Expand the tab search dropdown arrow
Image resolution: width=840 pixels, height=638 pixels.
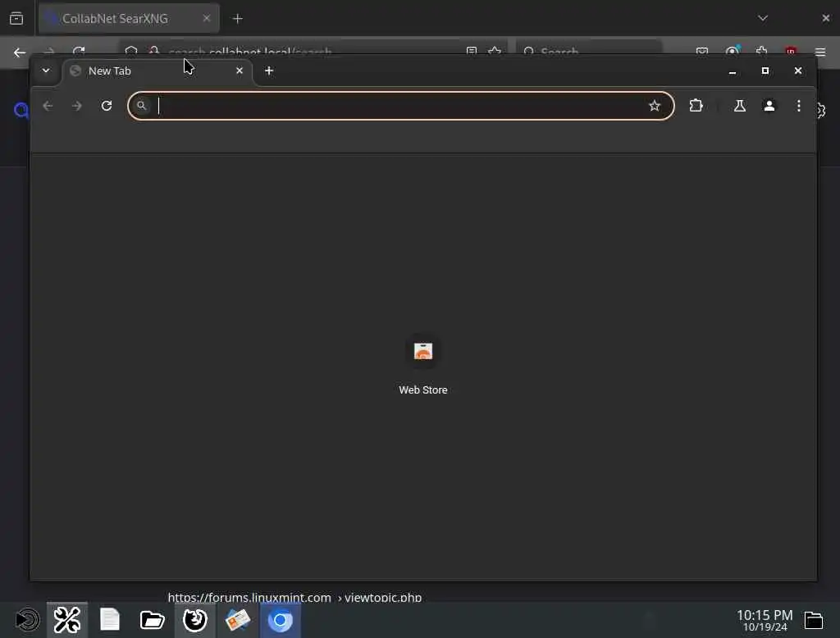click(46, 71)
